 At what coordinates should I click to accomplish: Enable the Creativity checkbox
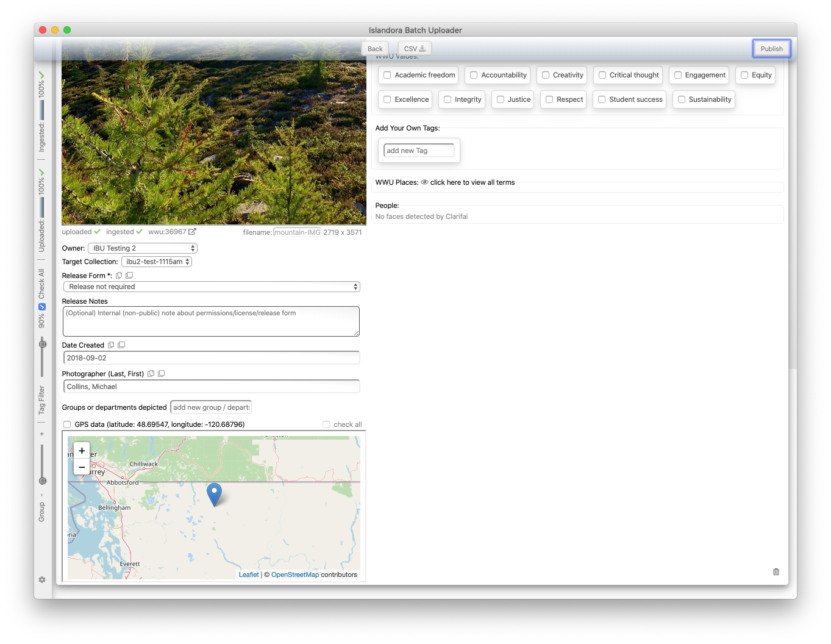click(x=546, y=75)
